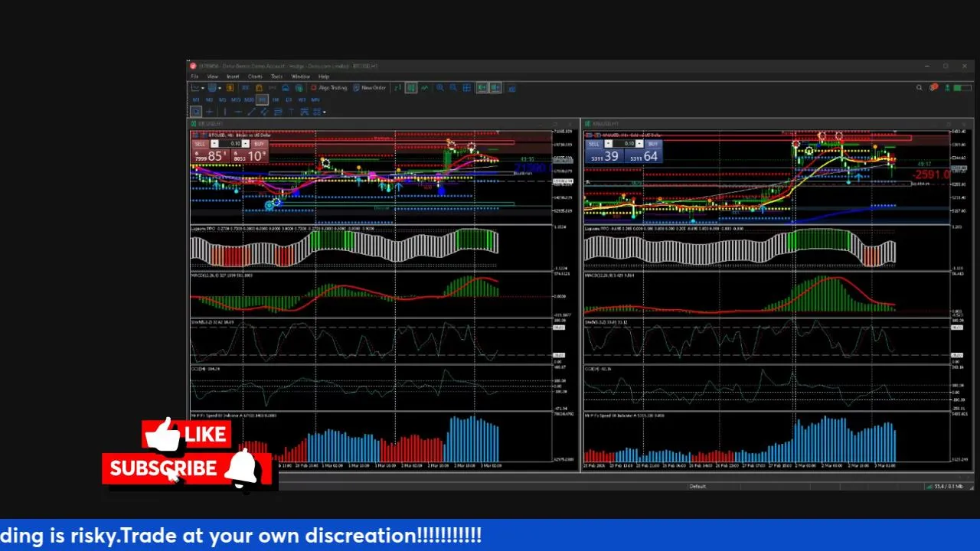Image resolution: width=980 pixels, height=551 pixels.
Task: Decrease the BTCUSD trade volume
Action: (x=214, y=144)
